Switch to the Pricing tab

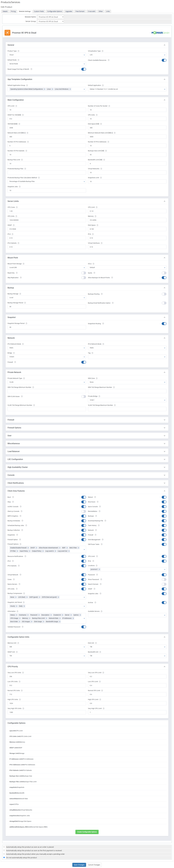click(x=13, y=11)
